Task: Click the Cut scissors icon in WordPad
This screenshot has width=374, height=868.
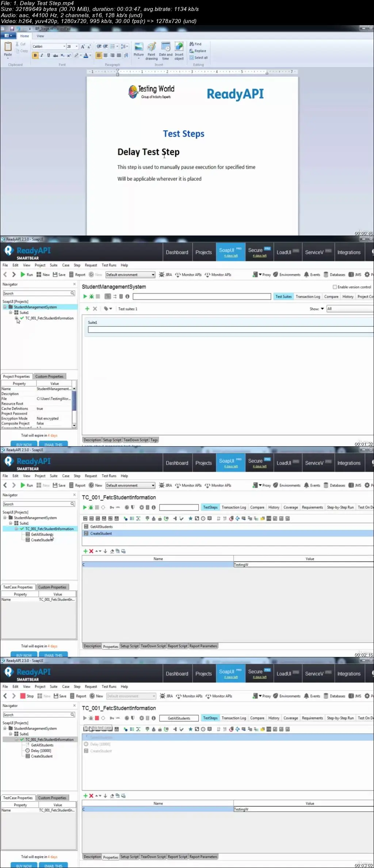Action: pyautogui.click(x=17, y=44)
